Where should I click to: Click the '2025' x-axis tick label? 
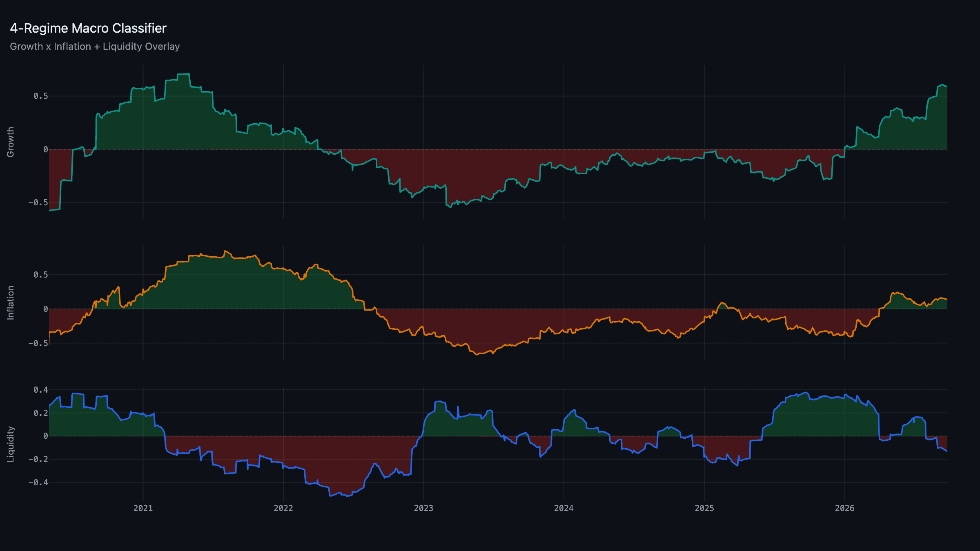tap(704, 508)
